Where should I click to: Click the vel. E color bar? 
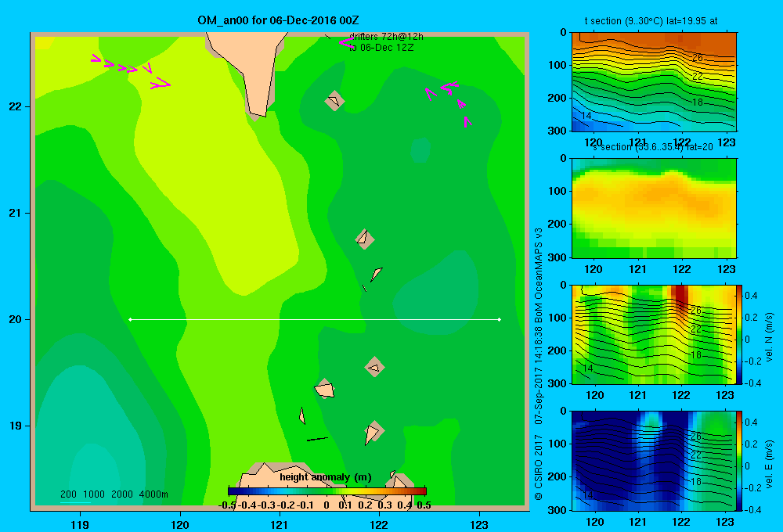tap(739, 461)
